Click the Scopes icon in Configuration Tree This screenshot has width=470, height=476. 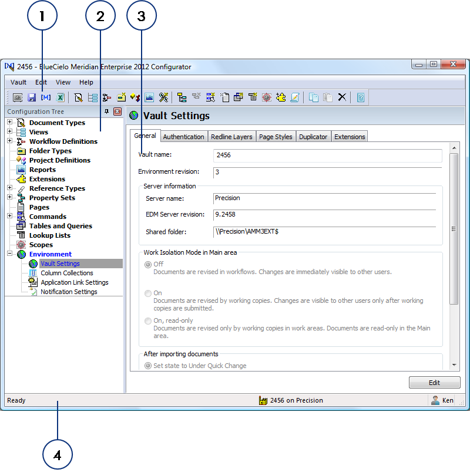pos(21,245)
